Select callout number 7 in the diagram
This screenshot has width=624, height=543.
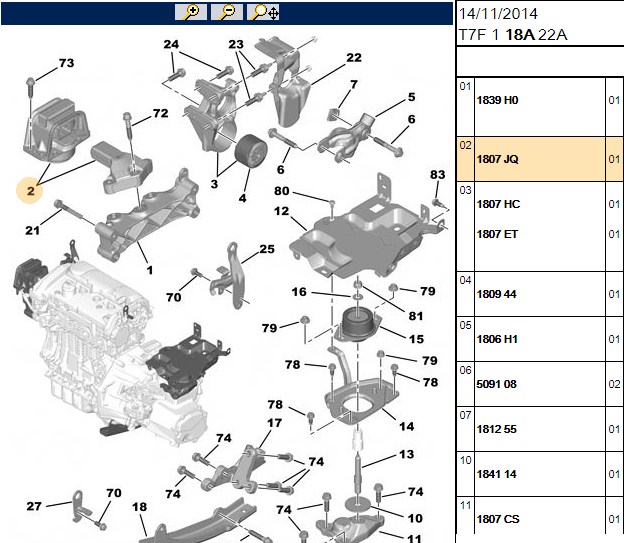click(x=353, y=84)
